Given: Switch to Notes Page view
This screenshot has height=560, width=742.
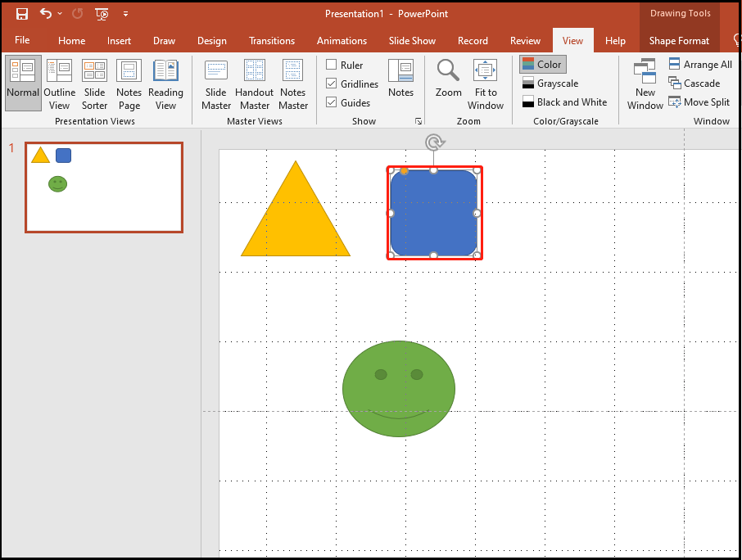Looking at the screenshot, I should [129, 85].
